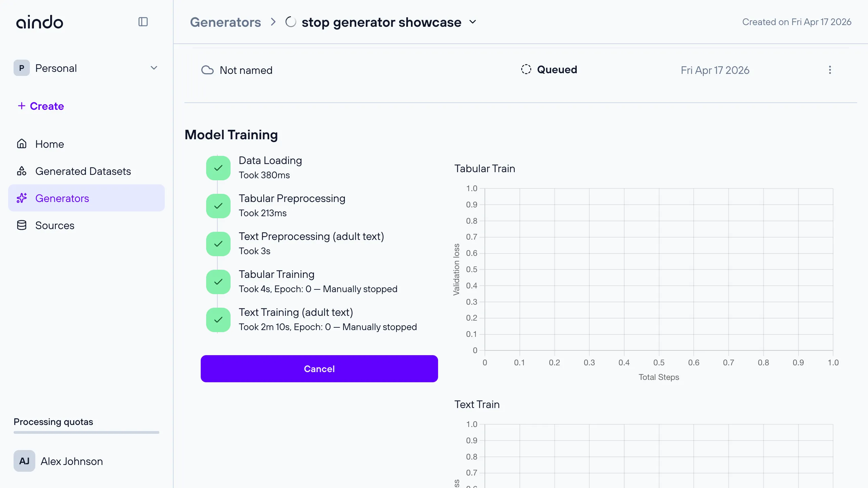Open the three-dot menu for Not named row

click(830, 70)
